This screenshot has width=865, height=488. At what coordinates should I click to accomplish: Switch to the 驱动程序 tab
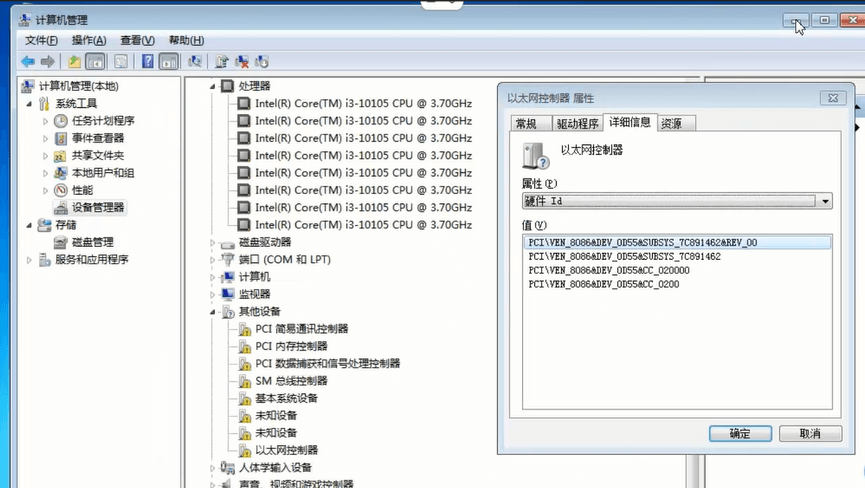click(577, 124)
